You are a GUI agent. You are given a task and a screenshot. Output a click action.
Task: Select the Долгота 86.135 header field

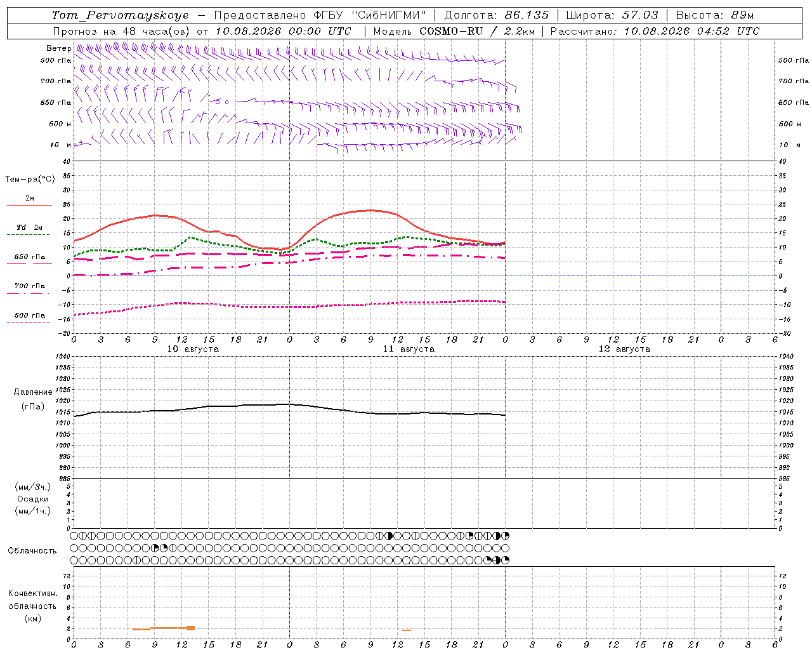(x=497, y=15)
